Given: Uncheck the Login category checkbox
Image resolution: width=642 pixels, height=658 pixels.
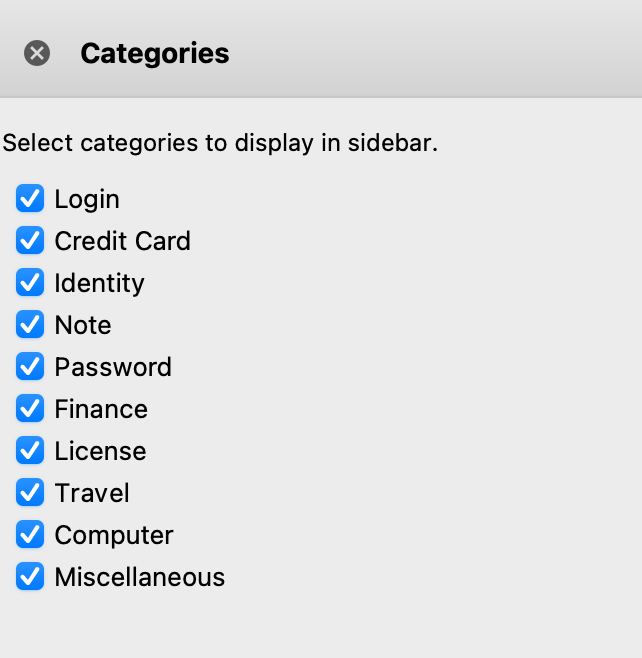Looking at the screenshot, I should pos(30,198).
